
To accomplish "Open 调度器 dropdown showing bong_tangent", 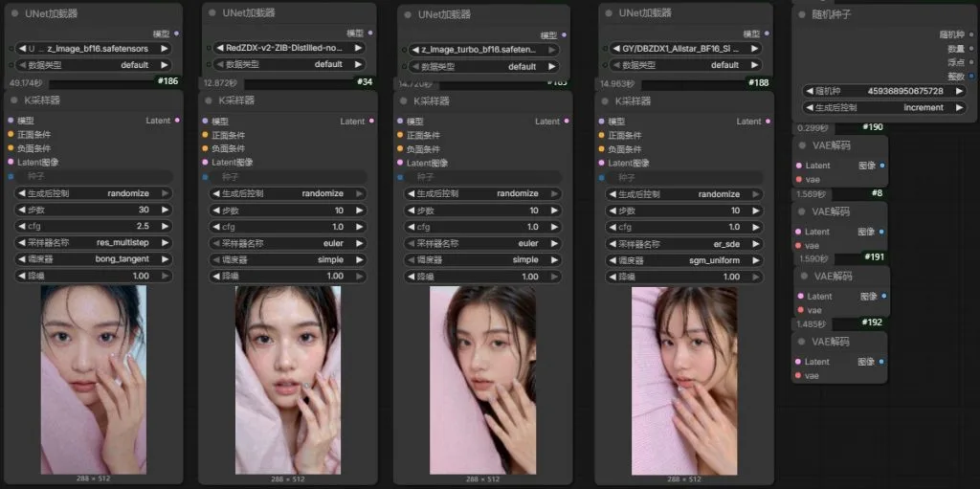I will [x=93, y=259].
